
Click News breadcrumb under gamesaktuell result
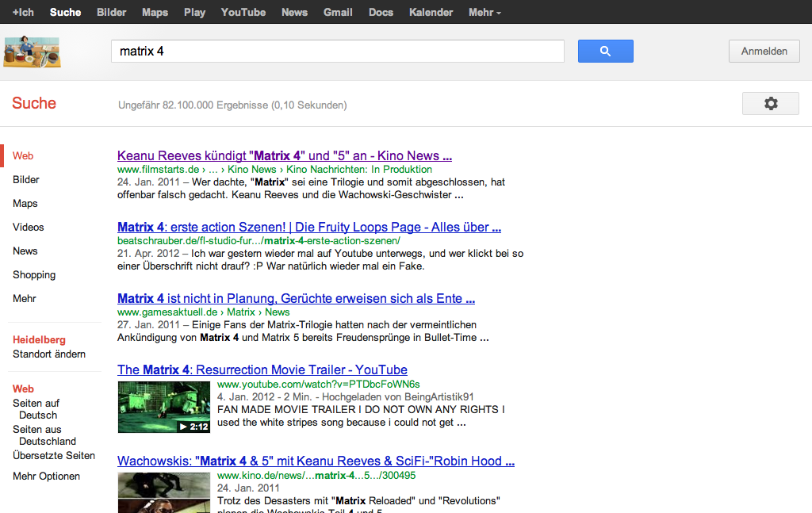(277, 312)
